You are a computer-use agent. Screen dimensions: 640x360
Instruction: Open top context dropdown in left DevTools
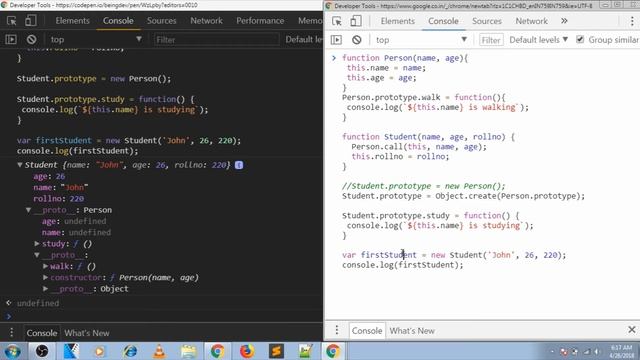coord(96,40)
